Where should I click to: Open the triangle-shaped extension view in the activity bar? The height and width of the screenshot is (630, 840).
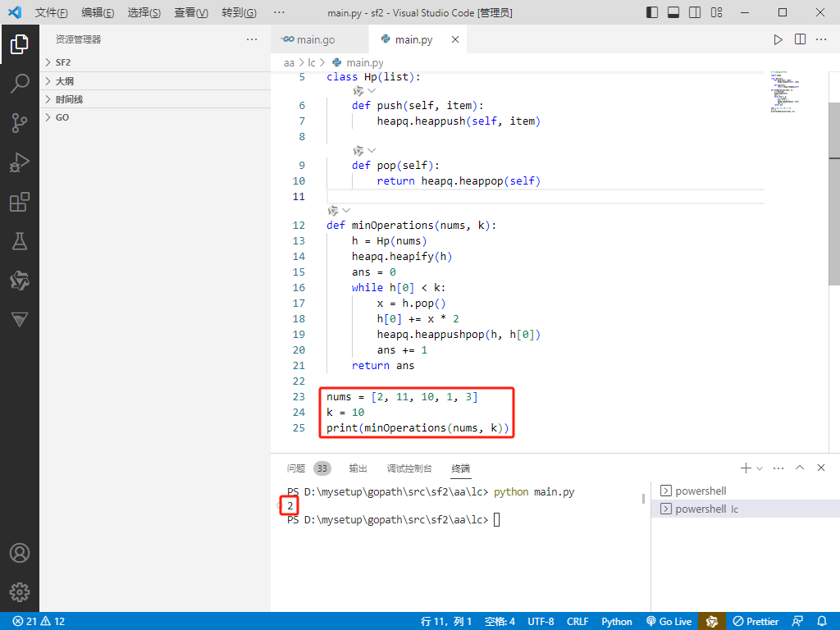[x=20, y=319]
